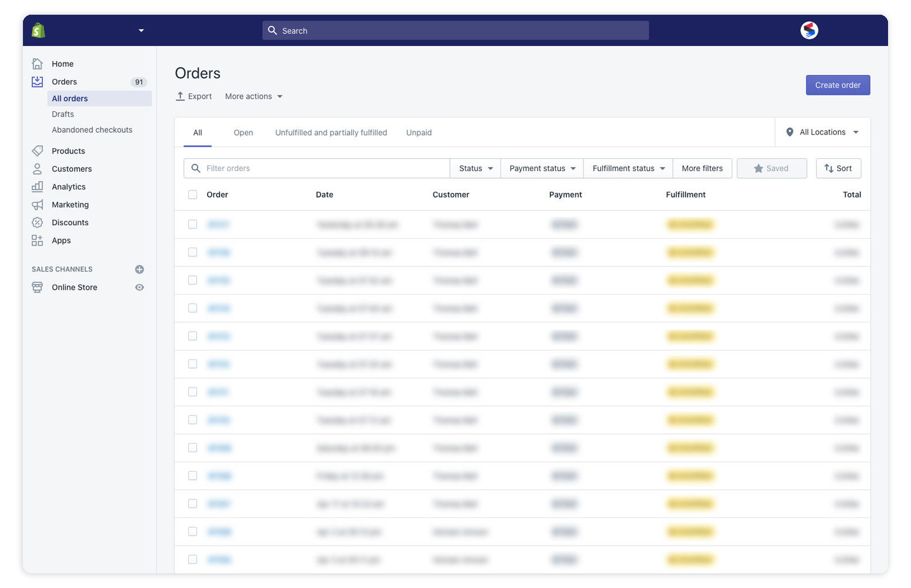Expand the Payment status filter dropdown
Viewport: 911px width, 588px height.
point(542,168)
